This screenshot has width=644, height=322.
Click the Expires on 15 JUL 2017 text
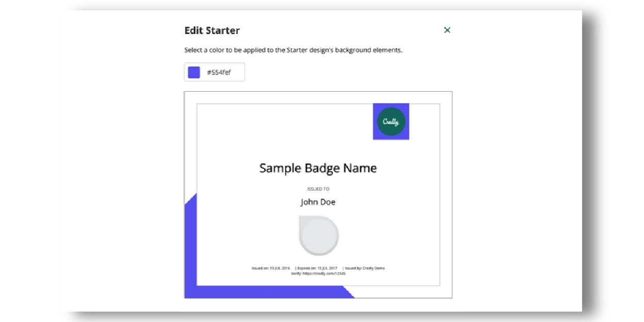click(318, 268)
